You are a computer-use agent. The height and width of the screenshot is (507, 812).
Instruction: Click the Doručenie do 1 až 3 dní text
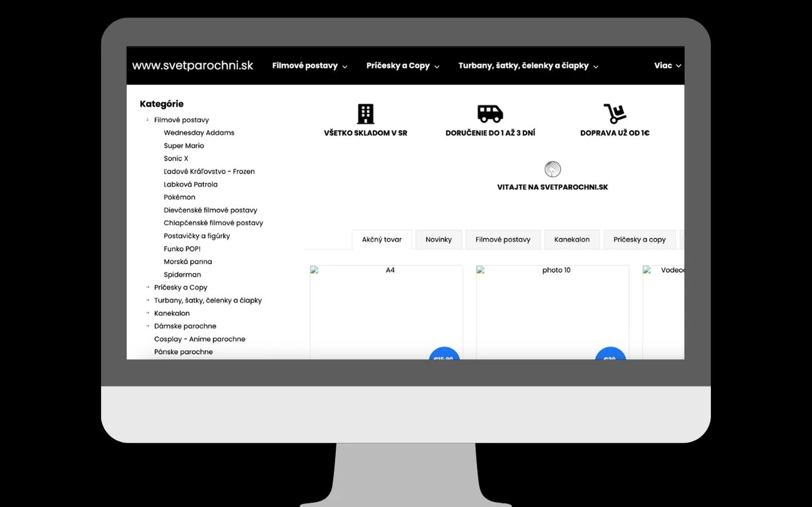(x=490, y=133)
